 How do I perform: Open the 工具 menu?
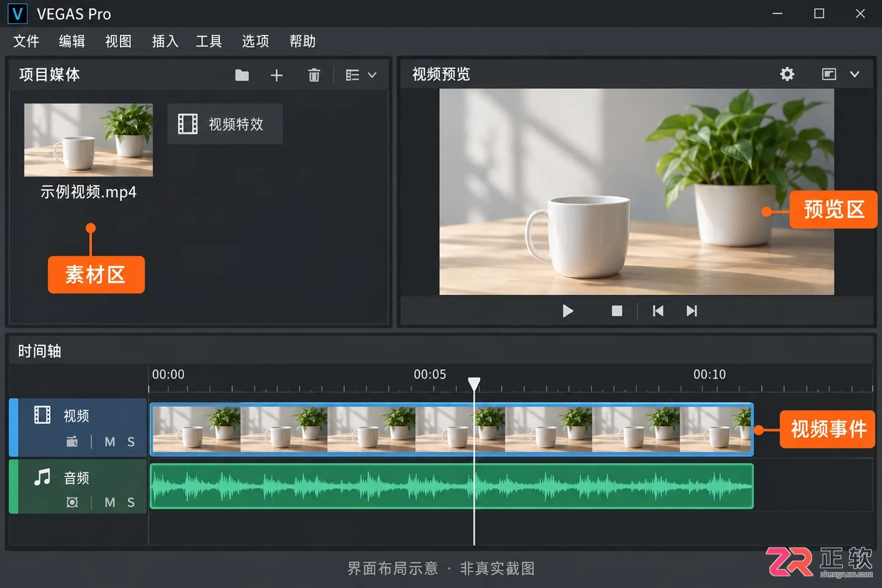point(209,41)
